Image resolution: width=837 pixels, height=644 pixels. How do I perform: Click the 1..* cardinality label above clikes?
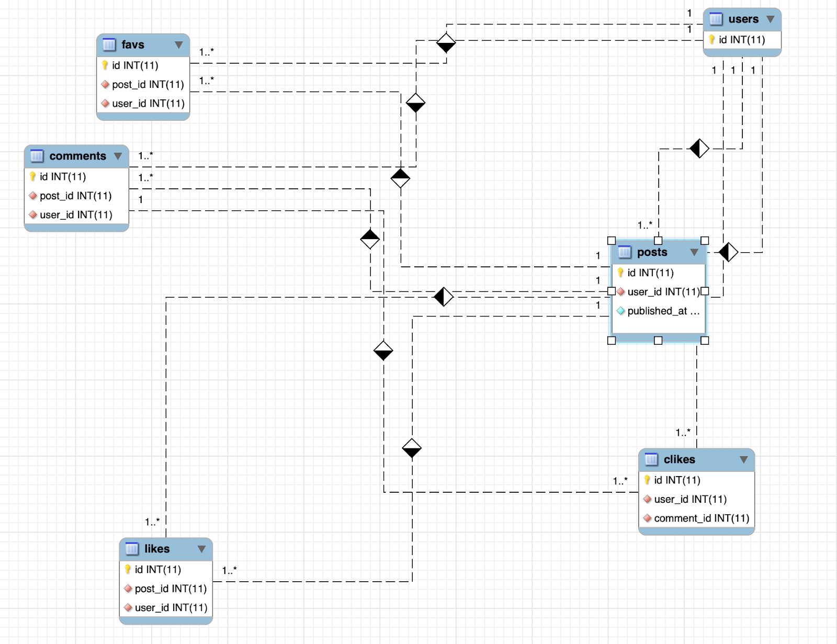point(684,432)
